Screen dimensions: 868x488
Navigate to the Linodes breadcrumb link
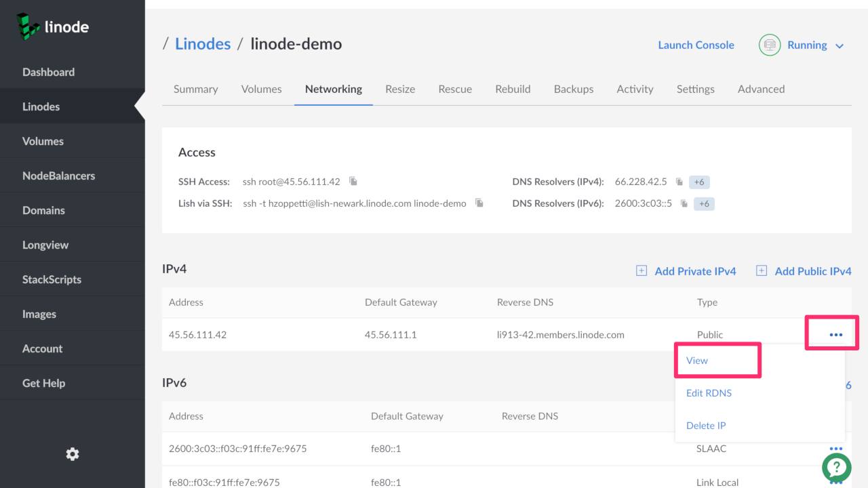tap(203, 44)
